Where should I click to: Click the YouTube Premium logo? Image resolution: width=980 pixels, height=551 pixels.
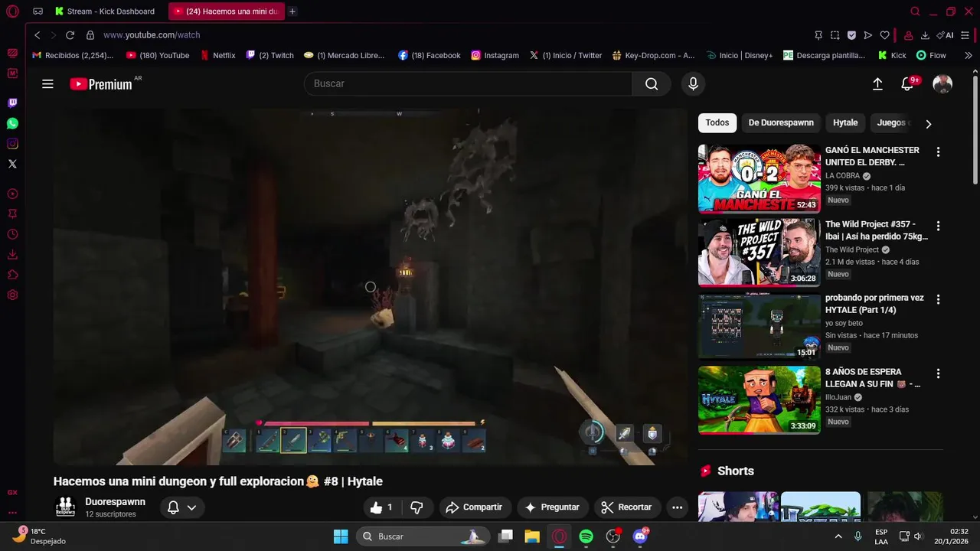coord(100,84)
